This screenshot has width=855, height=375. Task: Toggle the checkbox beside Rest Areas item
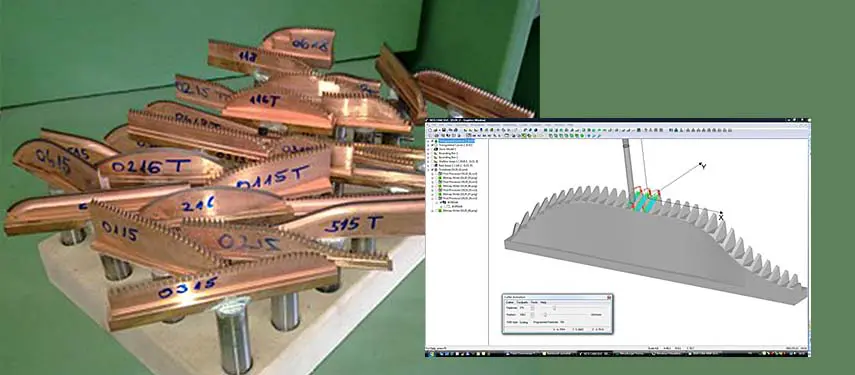432,166
